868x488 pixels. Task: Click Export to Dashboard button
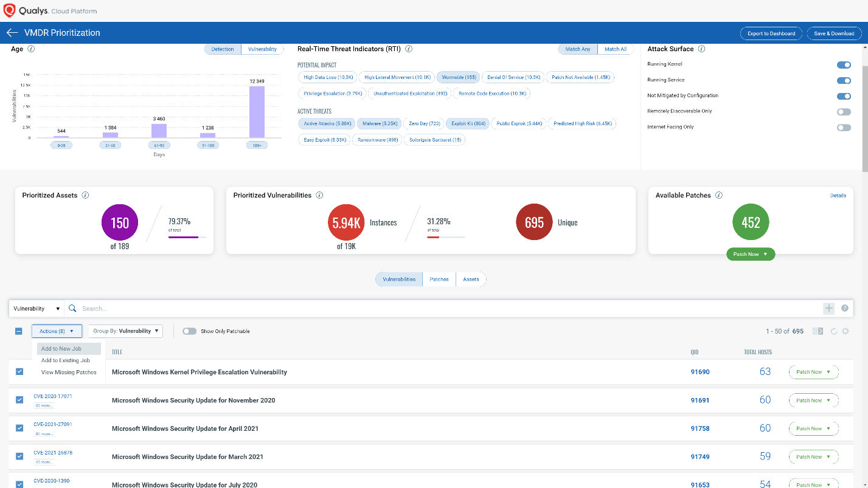771,33
